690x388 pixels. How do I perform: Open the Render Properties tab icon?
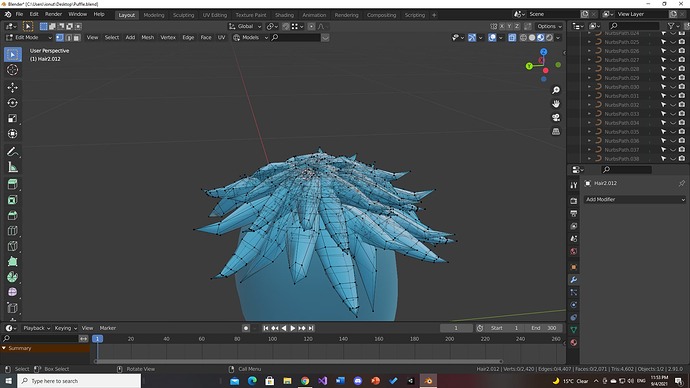click(x=573, y=201)
